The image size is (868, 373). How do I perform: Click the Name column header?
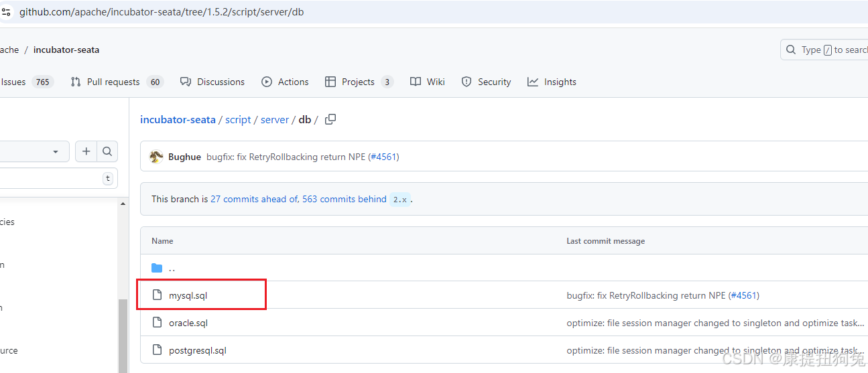(x=162, y=241)
